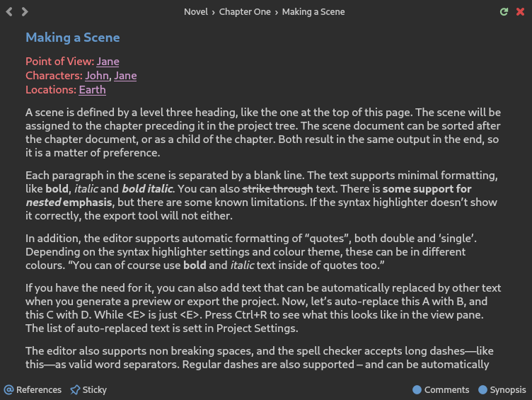The width and height of the screenshot is (532, 400).
Task: Click the Making a Scene breadcrumb
Action: point(313,12)
